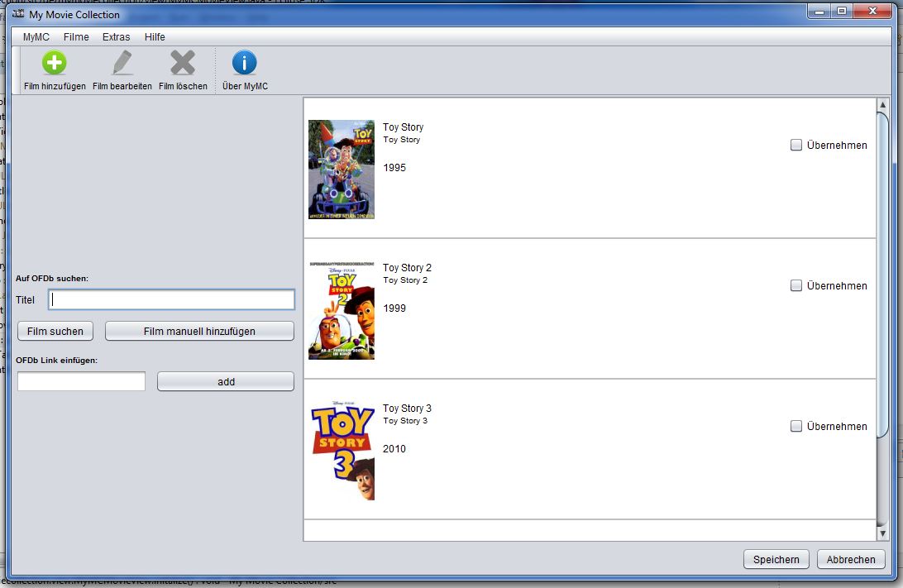Click the results list scroll up arrow
This screenshot has height=588, width=903.
883,105
